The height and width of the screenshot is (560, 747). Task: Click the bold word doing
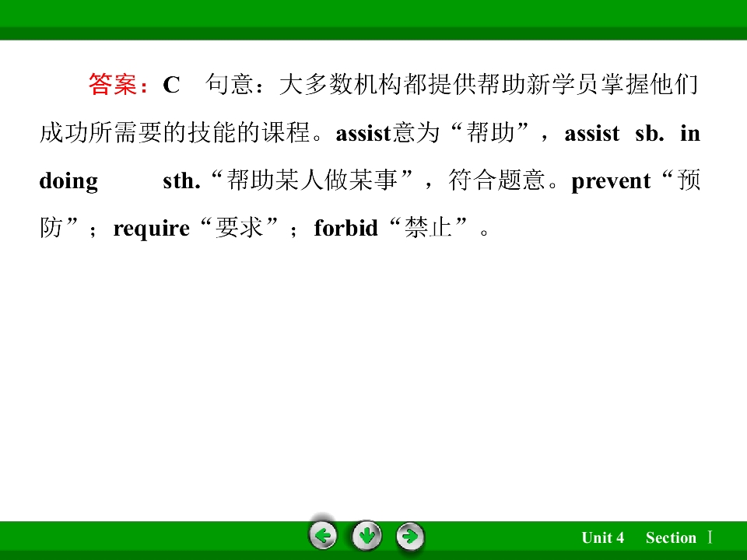(68, 181)
